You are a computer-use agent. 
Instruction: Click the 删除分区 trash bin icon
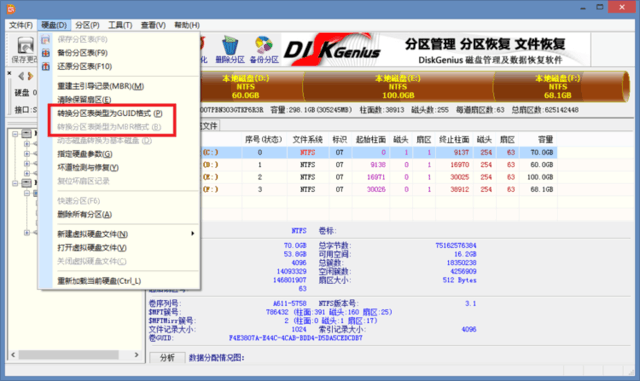[x=230, y=45]
